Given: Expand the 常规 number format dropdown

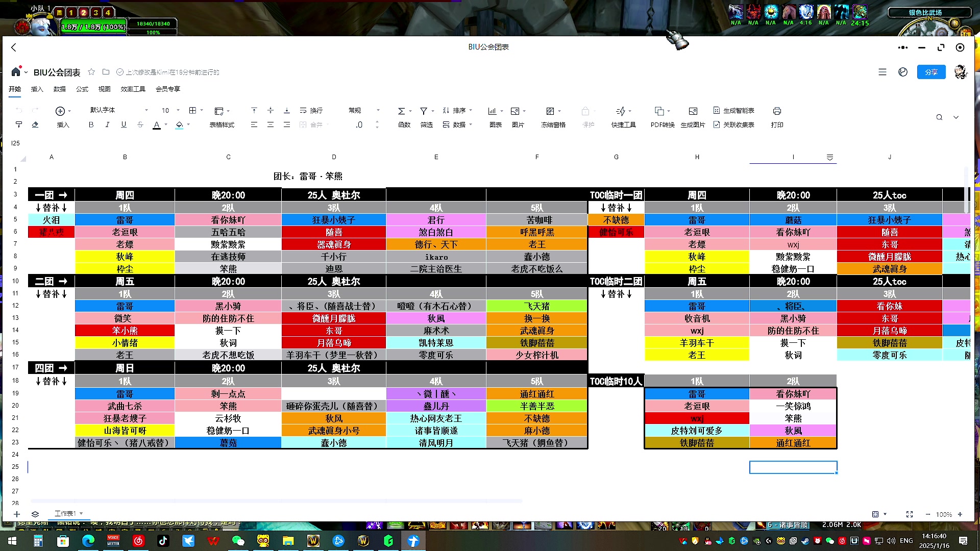Looking at the screenshot, I should (x=378, y=110).
